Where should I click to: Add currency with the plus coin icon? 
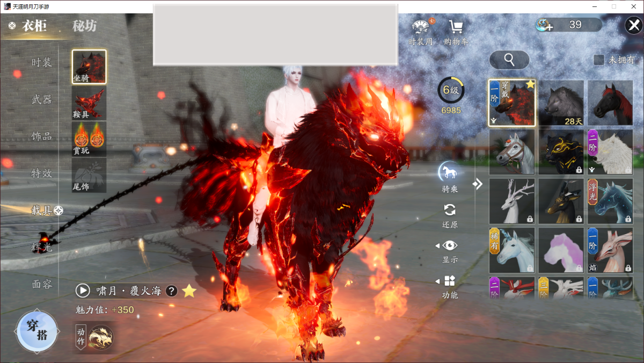tap(544, 25)
